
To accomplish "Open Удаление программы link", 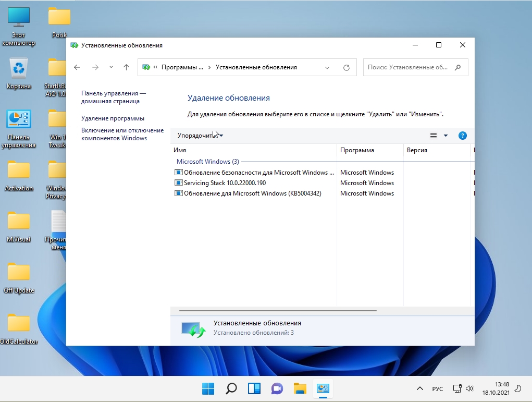I will [x=113, y=118].
